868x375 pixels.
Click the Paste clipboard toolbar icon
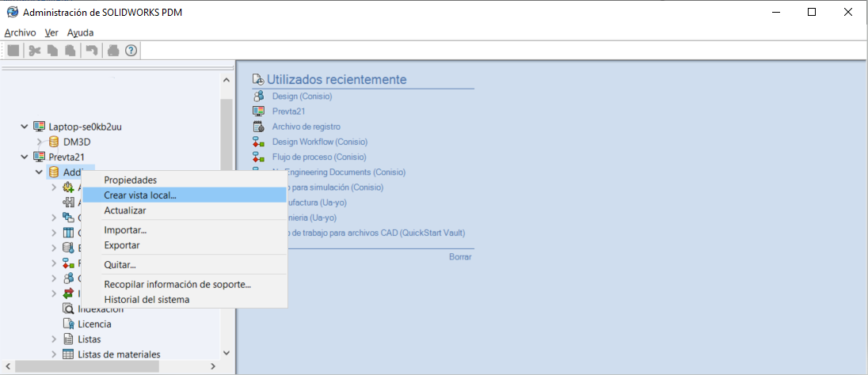(70, 51)
